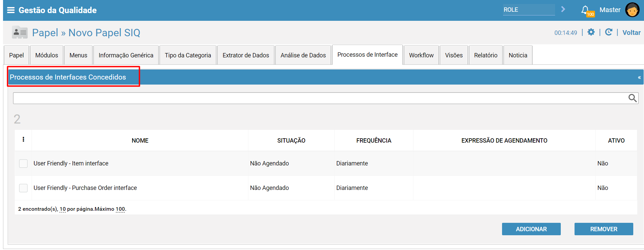644x250 pixels.
Task: Click 'Não' in Purchase Order row
Action: (603, 188)
